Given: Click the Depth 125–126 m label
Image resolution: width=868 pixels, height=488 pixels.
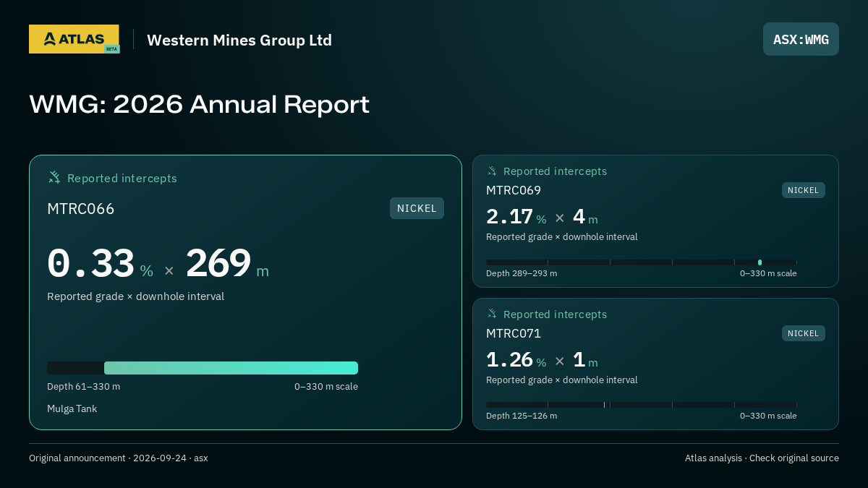Looking at the screenshot, I should [x=522, y=416].
